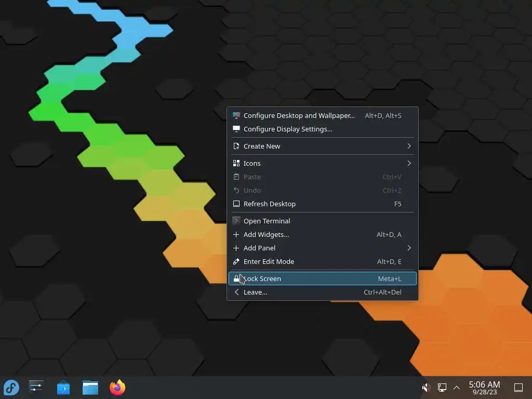Open Dolphin file manager from taskbar
The width and height of the screenshot is (532, 399).
click(x=90, y=388)
